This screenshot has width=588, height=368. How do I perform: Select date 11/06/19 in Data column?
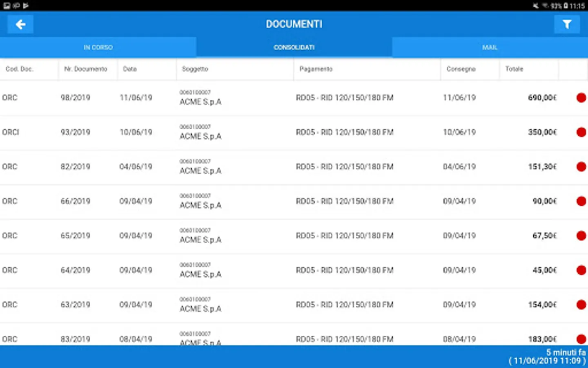pyautogui.click(x=136, y=98)
